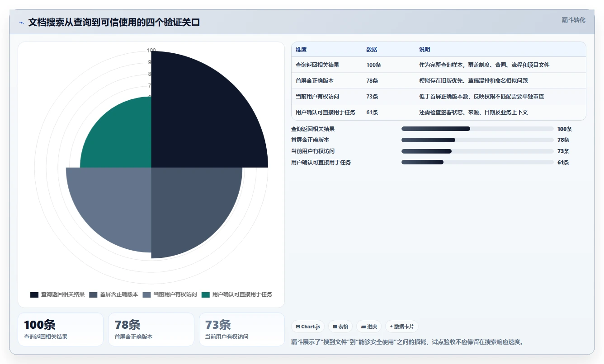Open the 73条 stat card

click(x=242, y=330)
